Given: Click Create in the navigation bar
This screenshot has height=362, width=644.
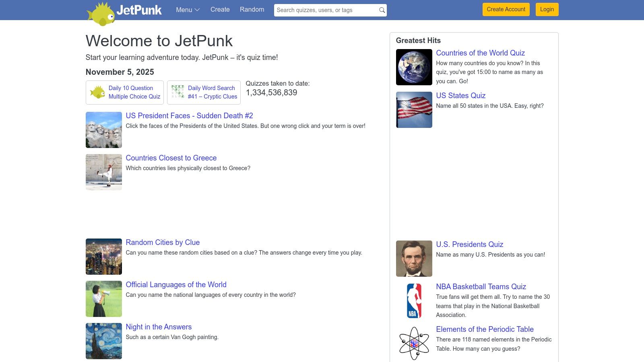Looking at the screenshot, I should pos(220,9).
